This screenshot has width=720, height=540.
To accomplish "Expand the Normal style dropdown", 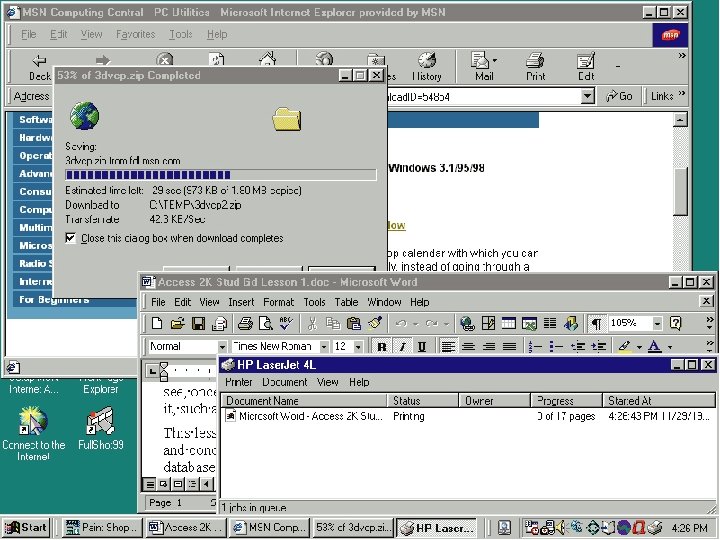I will pyautogui.click(x=222, y=346).
